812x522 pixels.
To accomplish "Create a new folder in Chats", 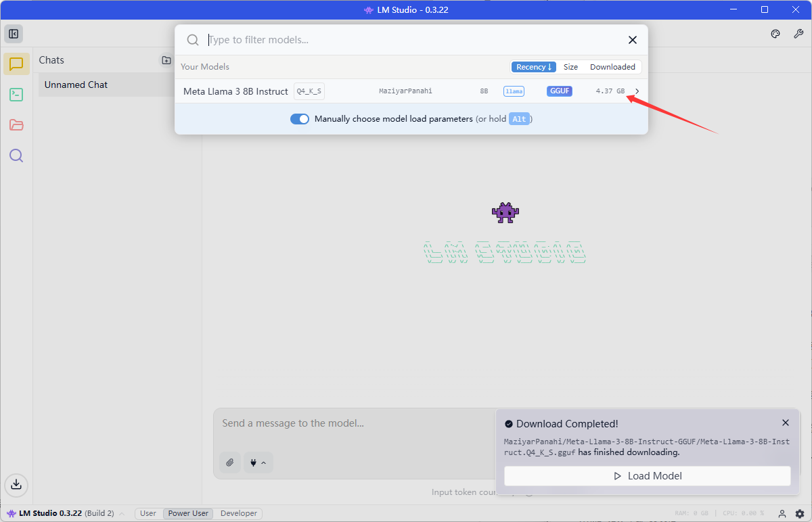I will (166, 60).
